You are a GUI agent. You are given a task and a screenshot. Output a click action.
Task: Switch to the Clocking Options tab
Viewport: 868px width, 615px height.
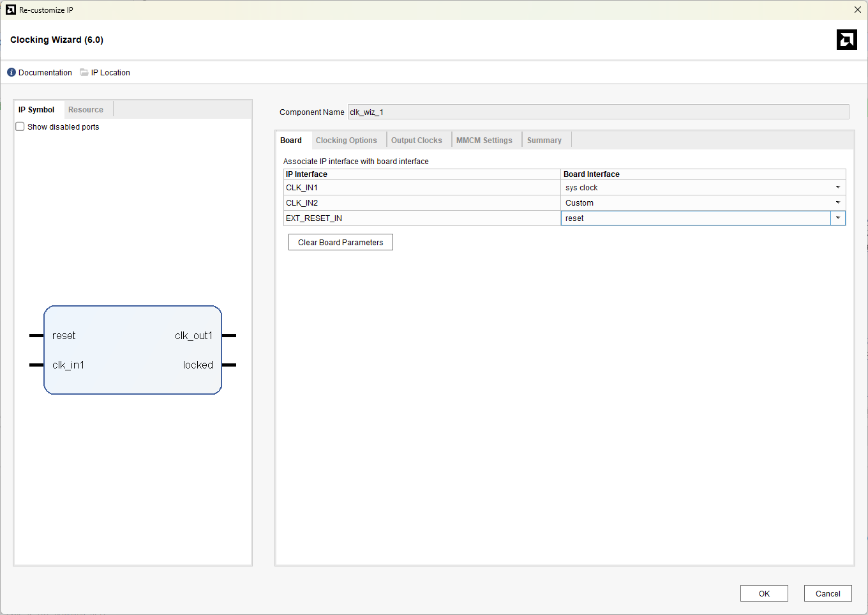pos(346,140)
